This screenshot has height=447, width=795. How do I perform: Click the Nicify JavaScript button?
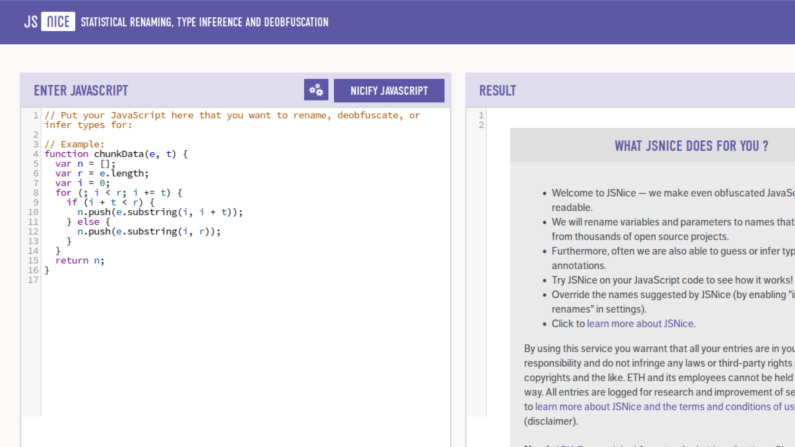click(x=389, y=91)
